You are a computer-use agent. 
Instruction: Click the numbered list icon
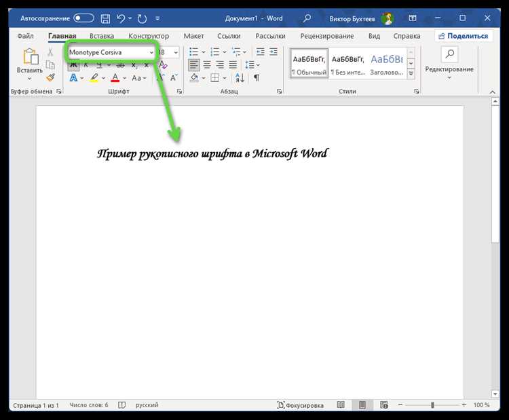pos(215,52)
